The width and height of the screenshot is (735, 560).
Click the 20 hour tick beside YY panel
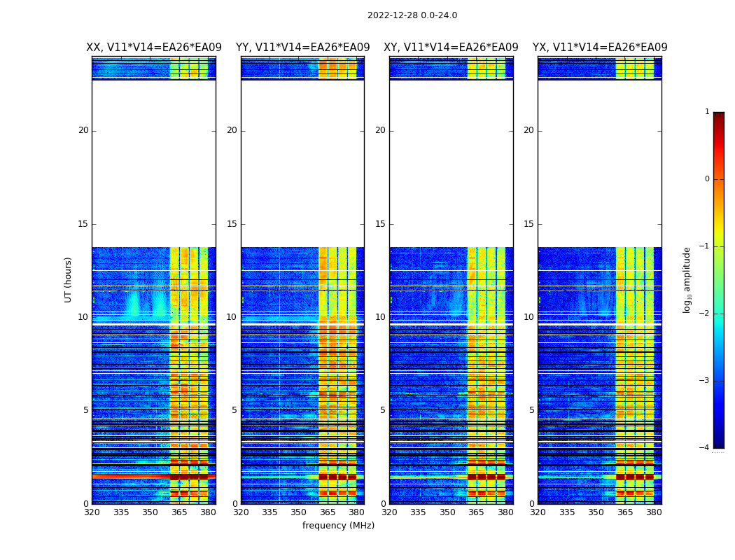click(231, 130)
